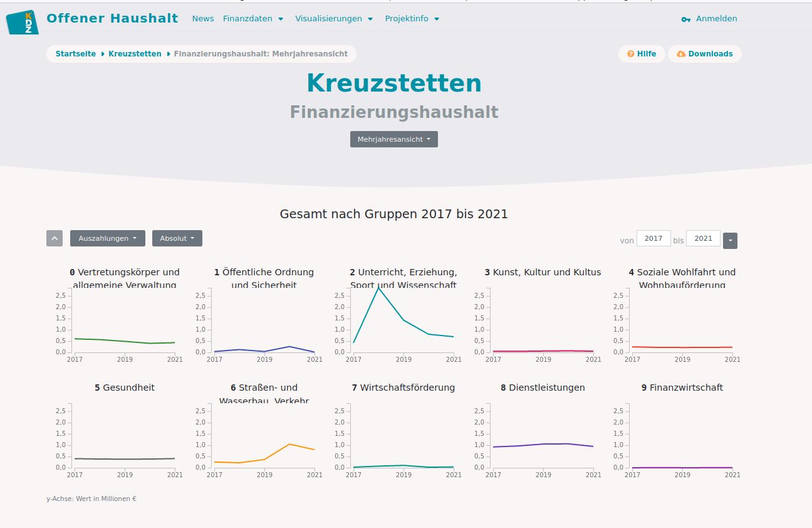Open the Finanzdaten menu
812x528 pixels.
point(253,19)
